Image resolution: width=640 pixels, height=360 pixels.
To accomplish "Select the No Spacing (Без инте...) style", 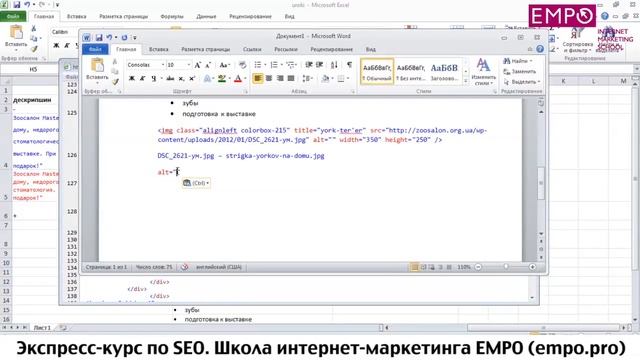I will coord(411,71).
